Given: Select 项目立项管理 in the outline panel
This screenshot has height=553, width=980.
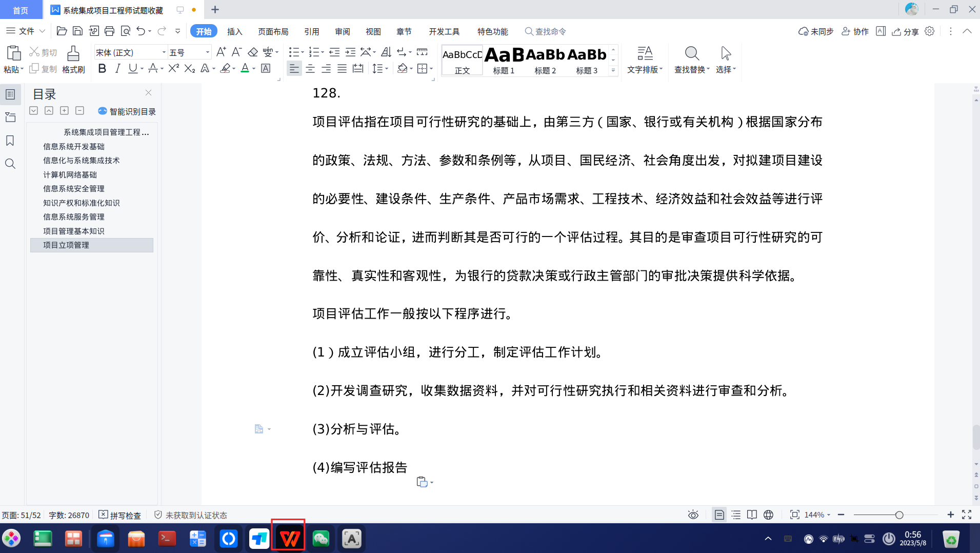Looking at the screenshot, I should (66, 245).
